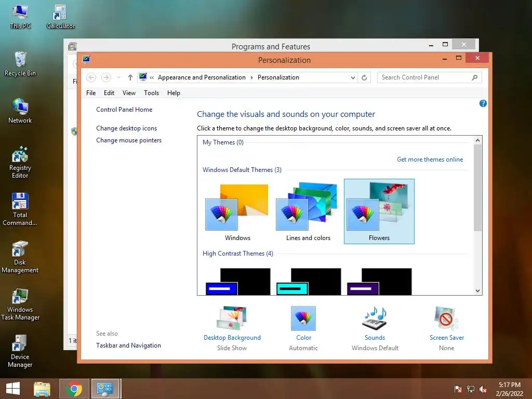
Task: Open the View menu
Action: (129, 92)
